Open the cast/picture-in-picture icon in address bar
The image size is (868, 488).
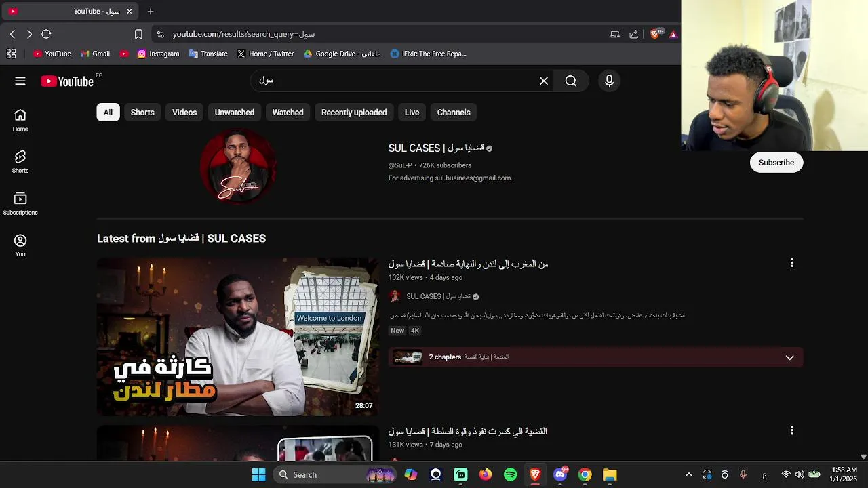tap(615, 34)
